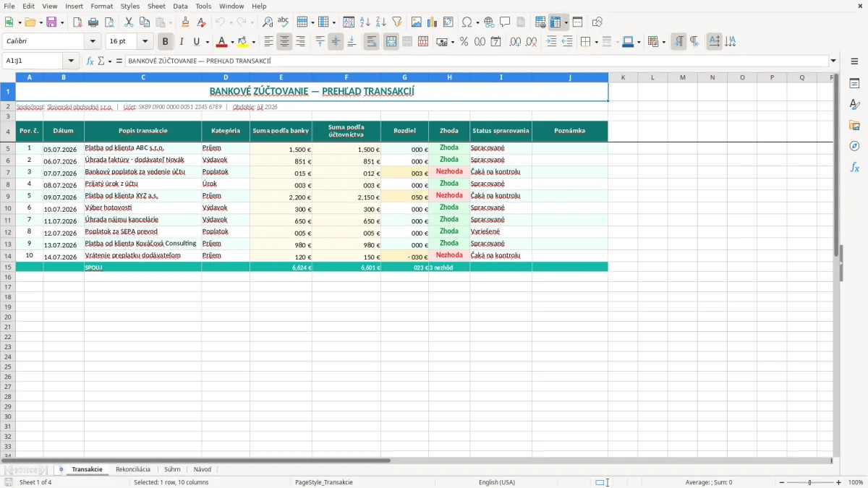Expand the Name Box dropdown

coord(71,61)
